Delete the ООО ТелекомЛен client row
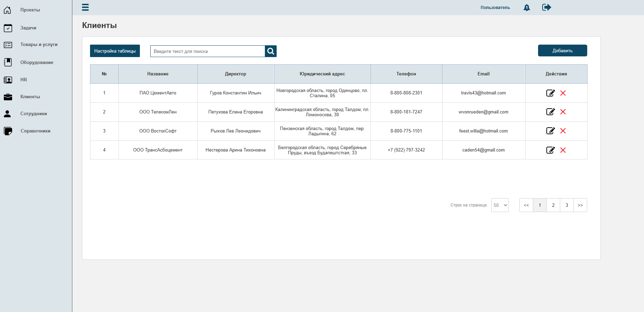The width and height of the screenshot is (644, 312). (x=563, y=112)
